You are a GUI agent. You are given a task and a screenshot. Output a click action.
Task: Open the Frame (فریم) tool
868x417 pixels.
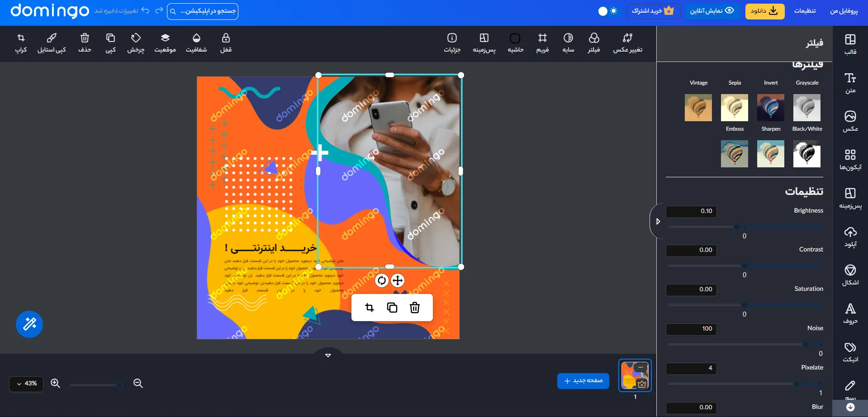(x=542, y=43)
